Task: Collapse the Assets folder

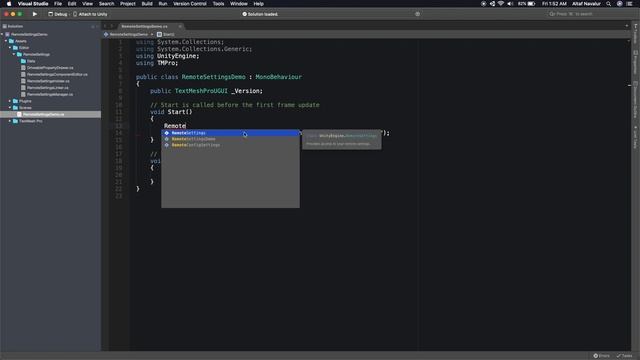Action: (x=6, y=41)
